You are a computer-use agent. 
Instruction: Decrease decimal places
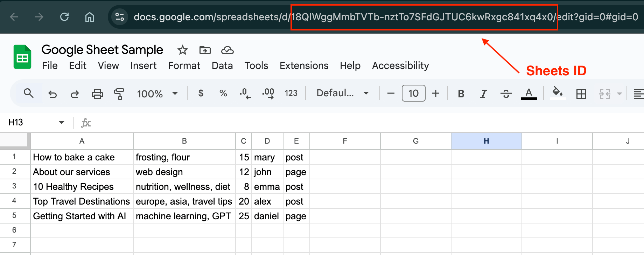[246, 94]
